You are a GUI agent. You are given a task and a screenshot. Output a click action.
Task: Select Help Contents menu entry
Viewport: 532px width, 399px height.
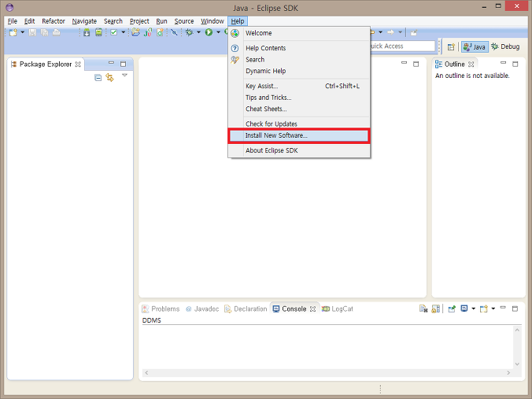[x=299, y=48]
